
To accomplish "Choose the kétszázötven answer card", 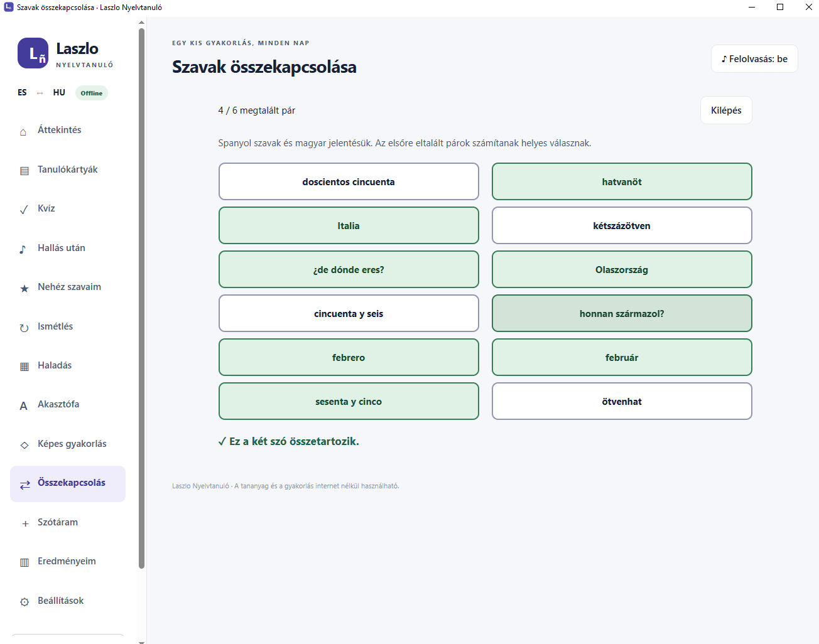I will (x=622, y=225).
